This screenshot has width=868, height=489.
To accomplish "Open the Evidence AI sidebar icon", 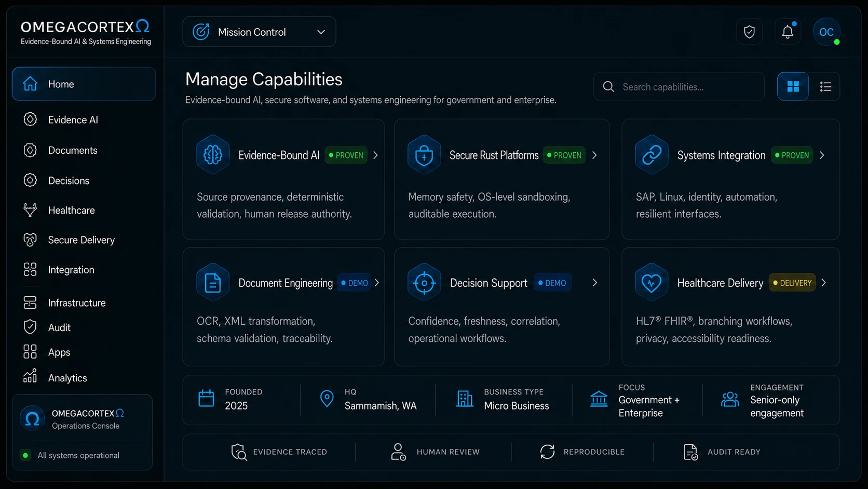I will [30, 120].
